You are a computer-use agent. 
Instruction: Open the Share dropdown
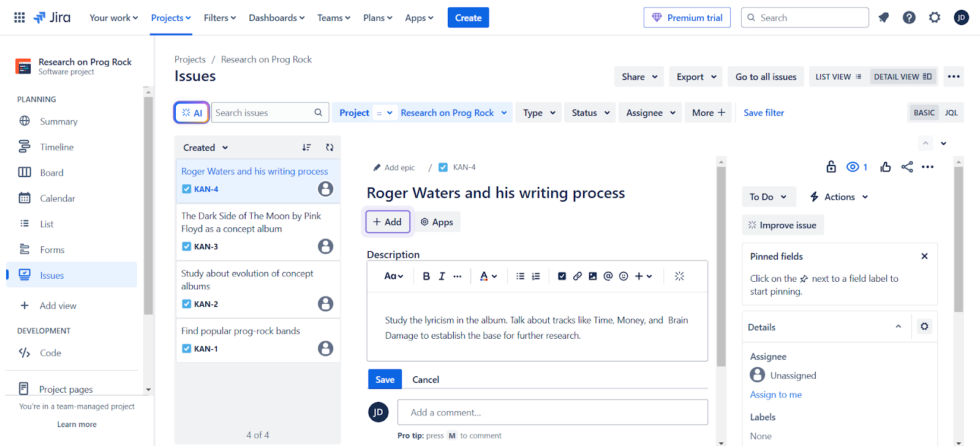(639, 77)
